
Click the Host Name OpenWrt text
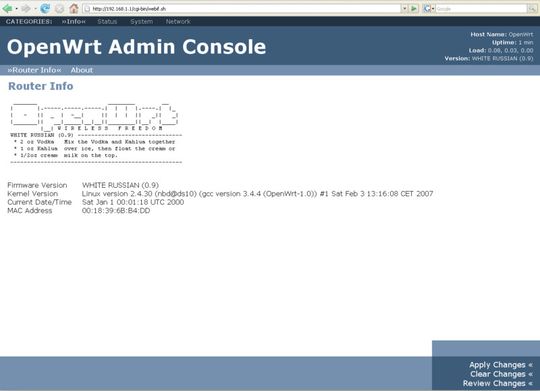point(502,34)
